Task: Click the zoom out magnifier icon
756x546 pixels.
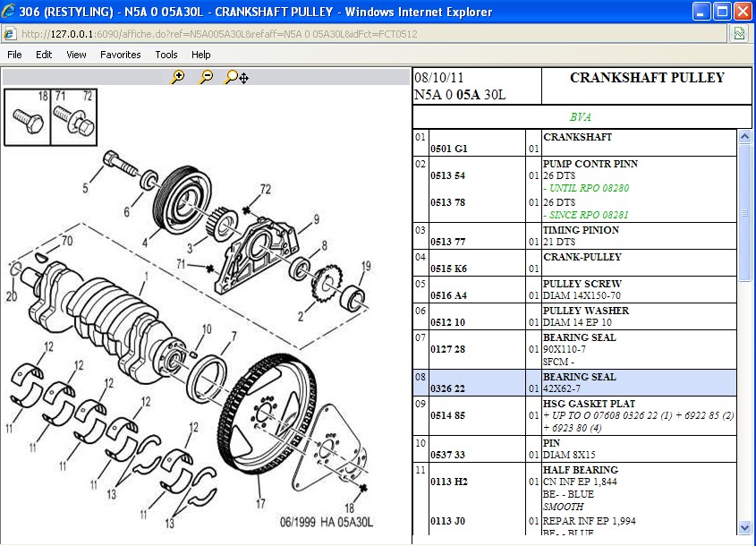Action: 207,78
